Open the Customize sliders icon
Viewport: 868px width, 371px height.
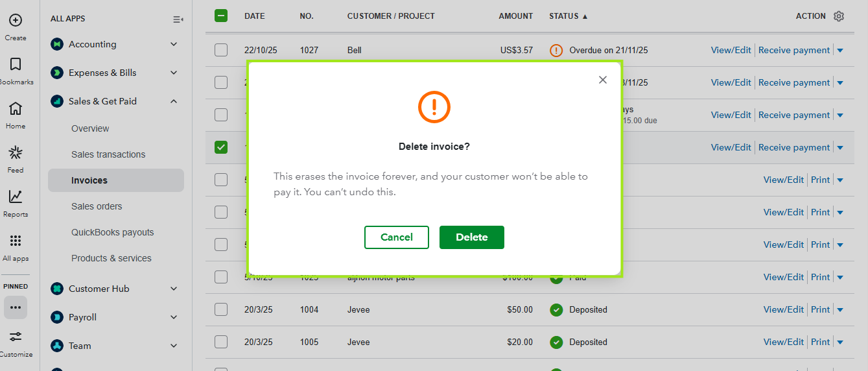tap(16, 337)
